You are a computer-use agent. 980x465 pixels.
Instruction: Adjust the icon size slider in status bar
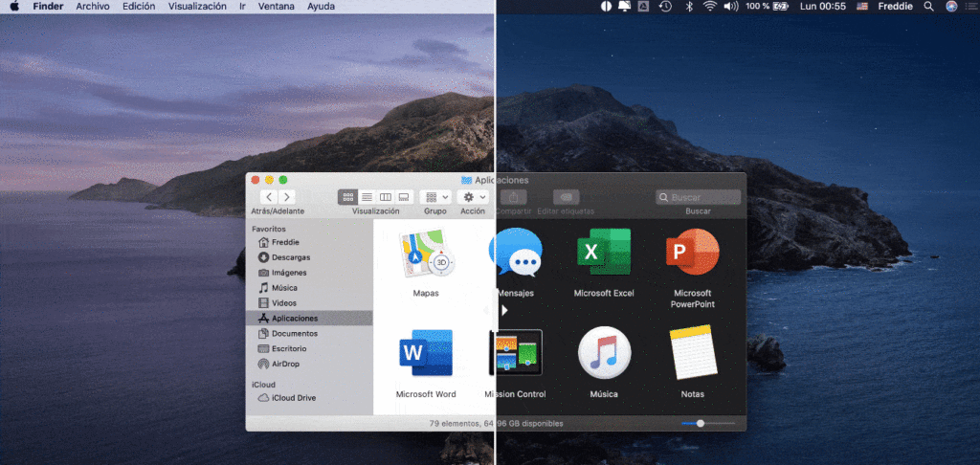tap(701, 423)
